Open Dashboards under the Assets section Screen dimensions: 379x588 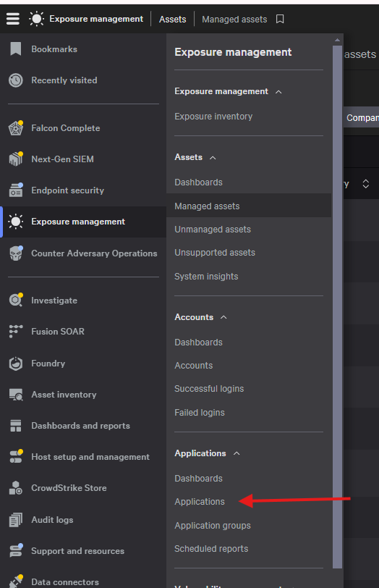click(198, 182)
